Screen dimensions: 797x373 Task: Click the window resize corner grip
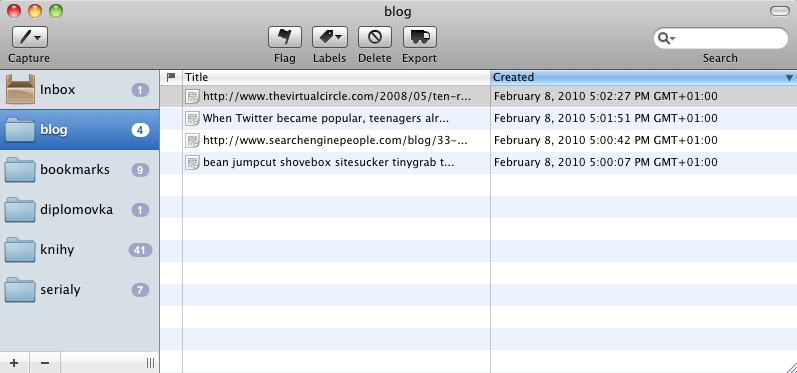coord(790,366)
